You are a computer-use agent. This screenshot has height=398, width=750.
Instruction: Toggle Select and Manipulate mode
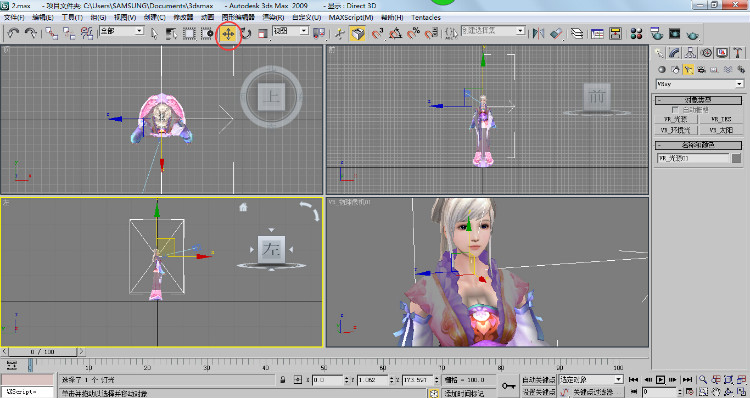pos(340,33)
